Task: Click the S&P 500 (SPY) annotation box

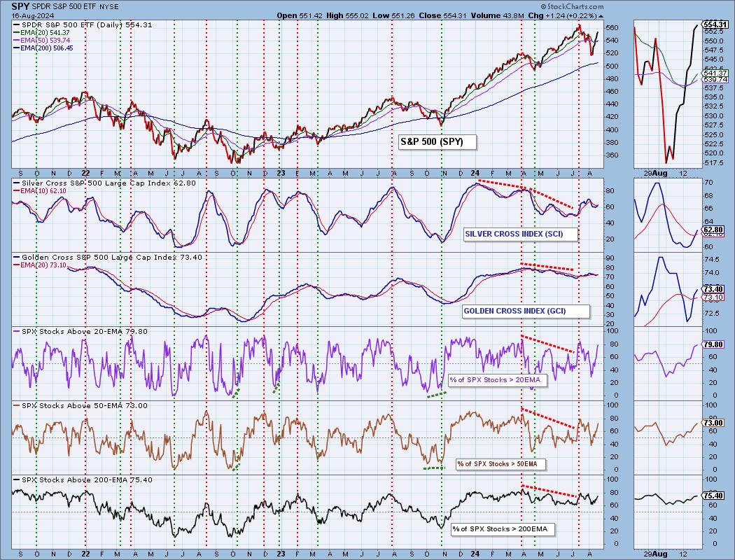Action: click(x=437, y=142)
